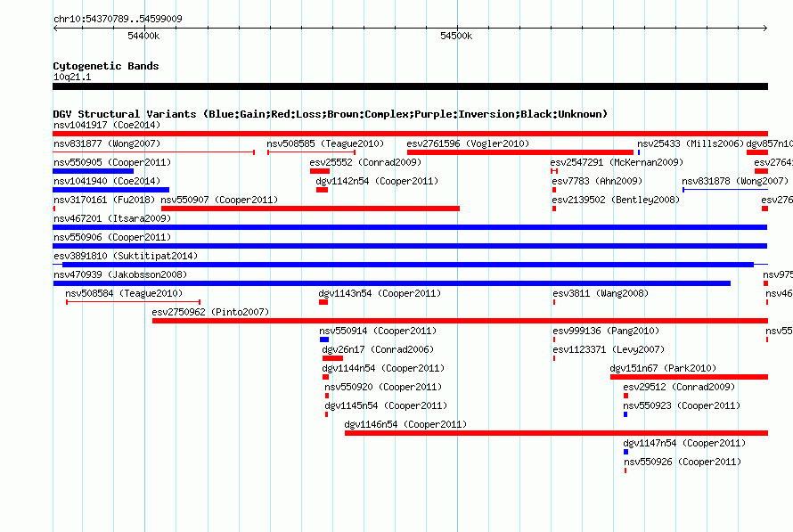The height and width of the screenshot is (532, 793).
Task: Select the red bar under dgv1146n54
Action: 556,433
